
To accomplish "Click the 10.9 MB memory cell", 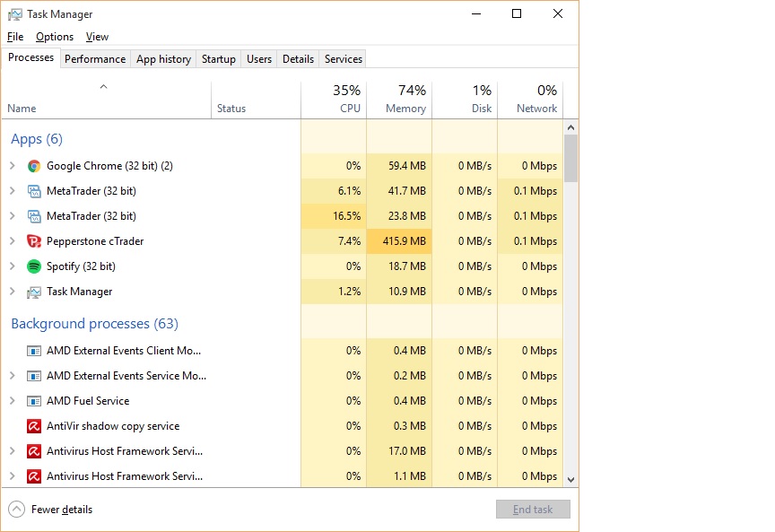I will point(399,292).
